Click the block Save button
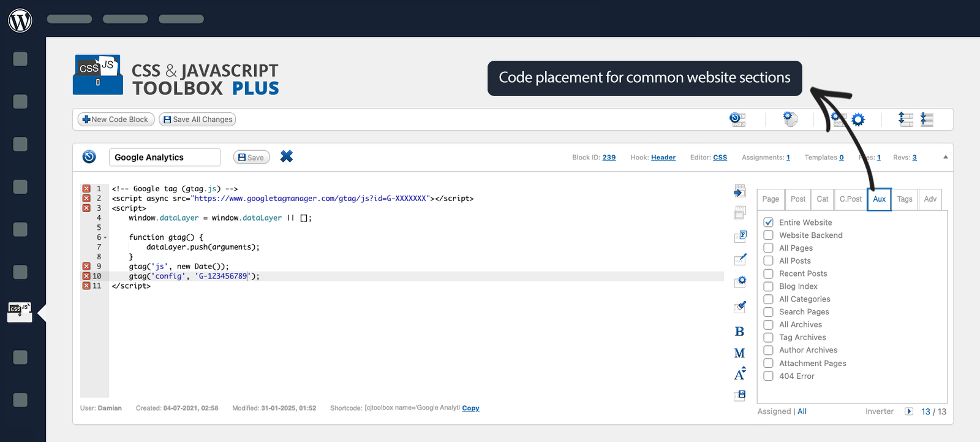 (x=251, y=158)
